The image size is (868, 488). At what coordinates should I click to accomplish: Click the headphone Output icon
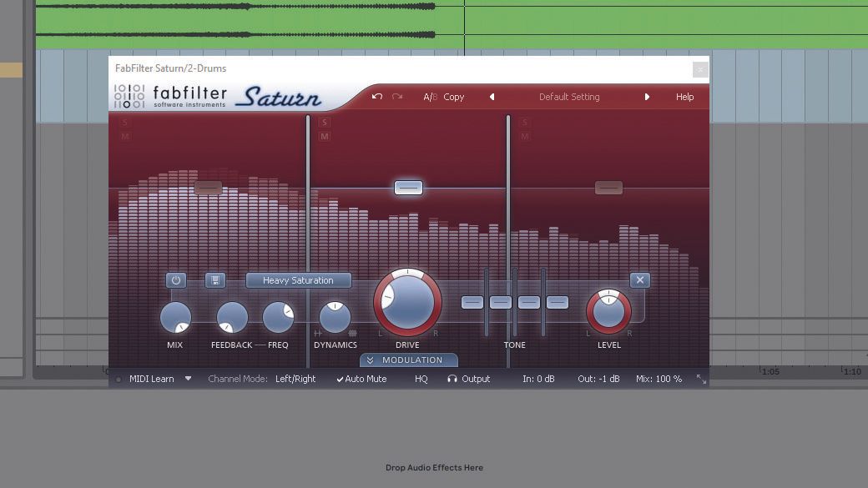(x=452, y=379)
